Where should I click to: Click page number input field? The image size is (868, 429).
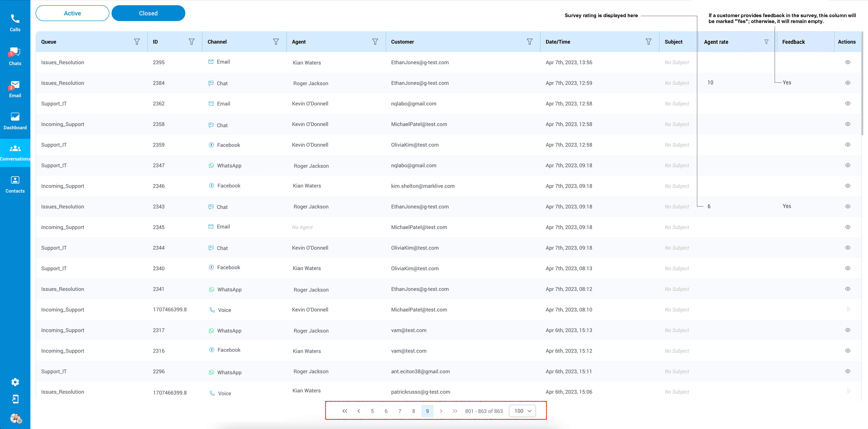coord(427,411)
